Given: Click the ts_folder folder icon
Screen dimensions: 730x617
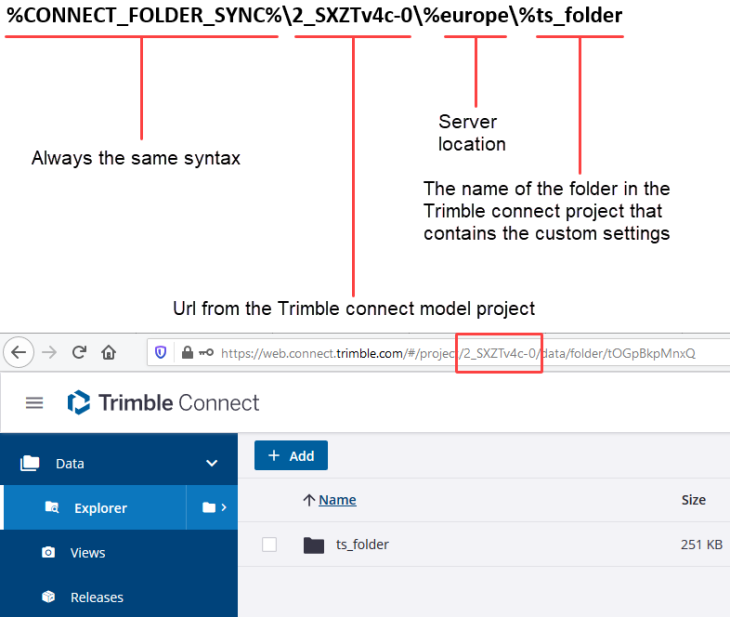Looking at the screenshot, I should click(314, 545).
